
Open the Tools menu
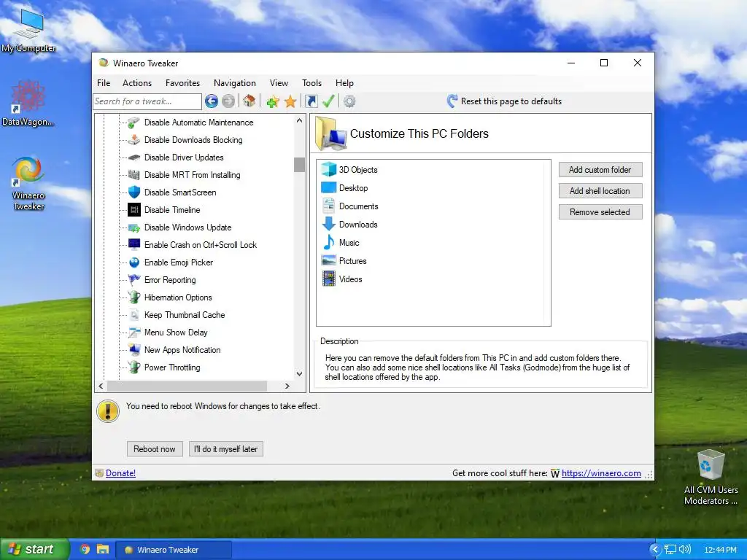click(311, 83)
